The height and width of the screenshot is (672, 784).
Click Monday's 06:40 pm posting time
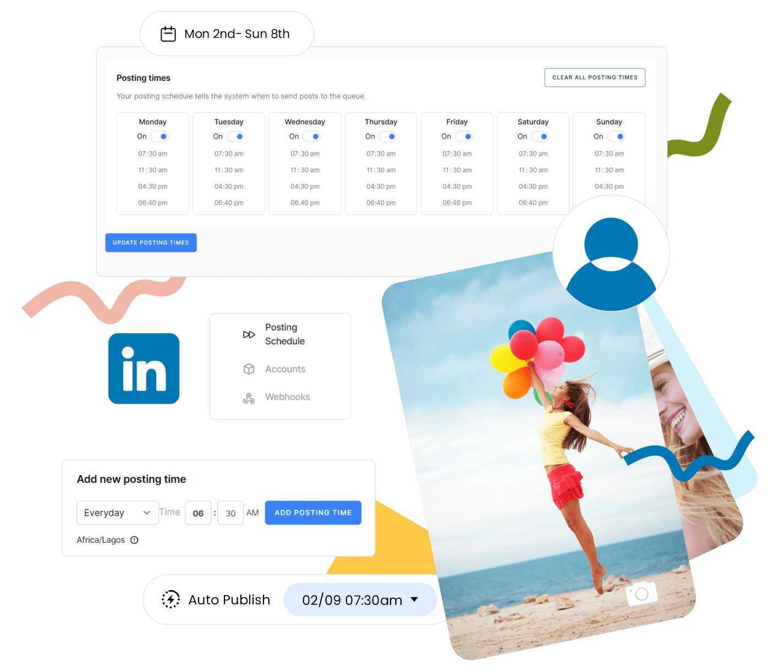[x=153, y=203]
